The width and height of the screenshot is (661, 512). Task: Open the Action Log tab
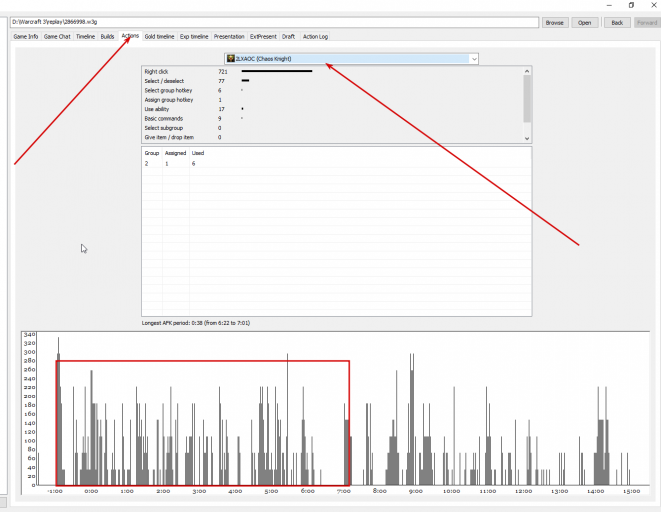click(x=315, y=37)
